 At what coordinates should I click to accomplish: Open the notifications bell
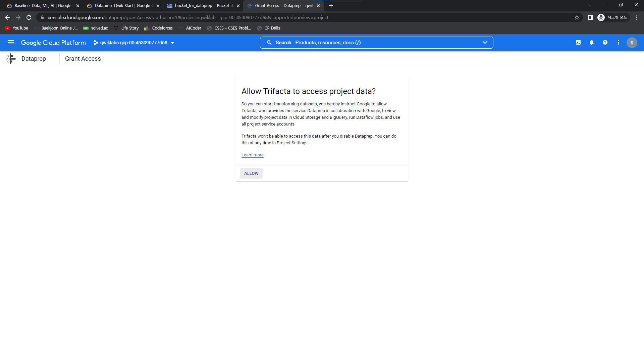pos(592,43)
